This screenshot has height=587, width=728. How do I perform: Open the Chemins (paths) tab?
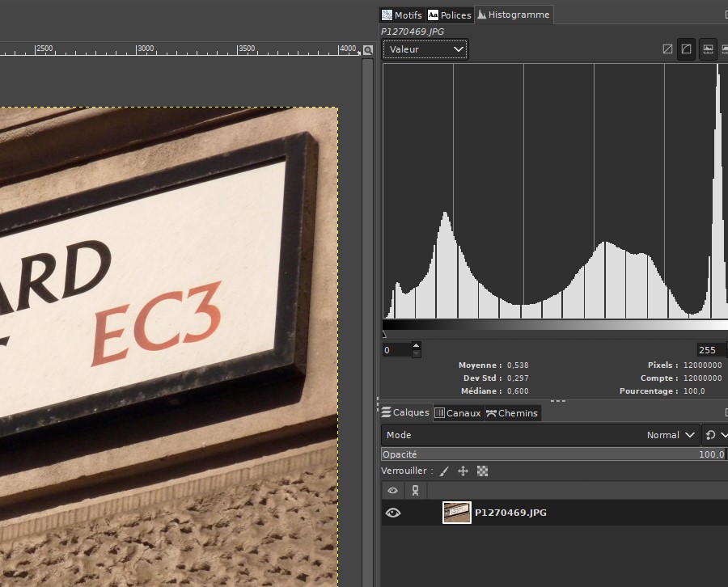pyautogui.click(x=511, y=413)
